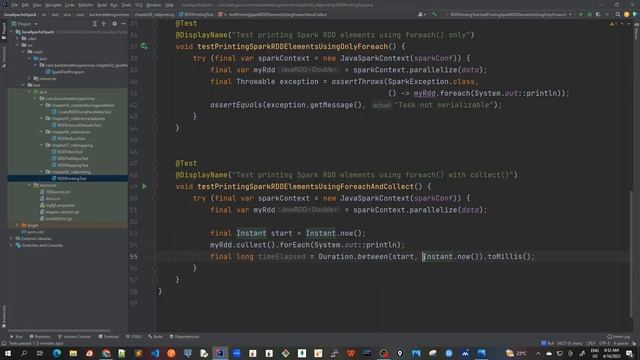Viewport: 640px width, 360px height.
Task: Click warnings indicator at editor top right
Action: click(613, 24)
